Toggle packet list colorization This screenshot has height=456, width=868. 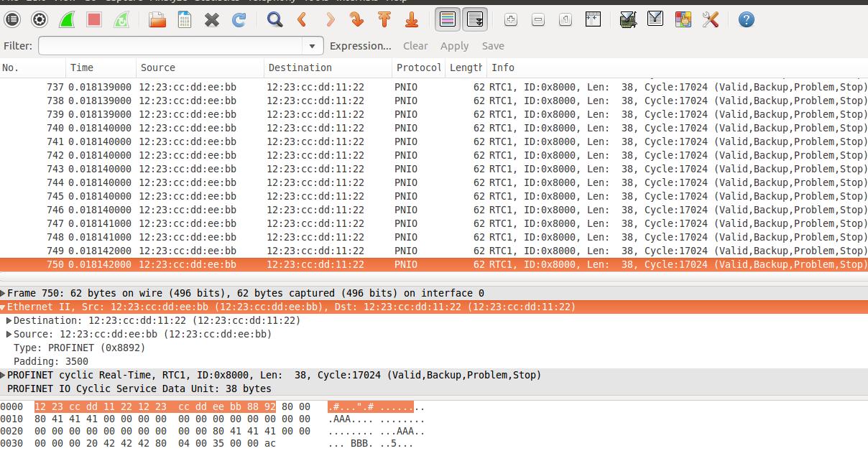click(x=448, y=19)
